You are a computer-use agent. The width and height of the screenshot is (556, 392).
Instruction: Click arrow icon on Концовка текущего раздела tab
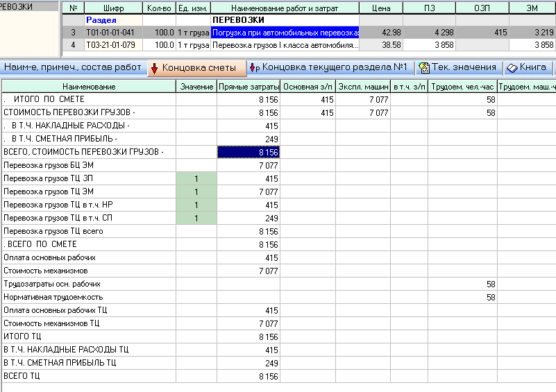coord(255,68)
